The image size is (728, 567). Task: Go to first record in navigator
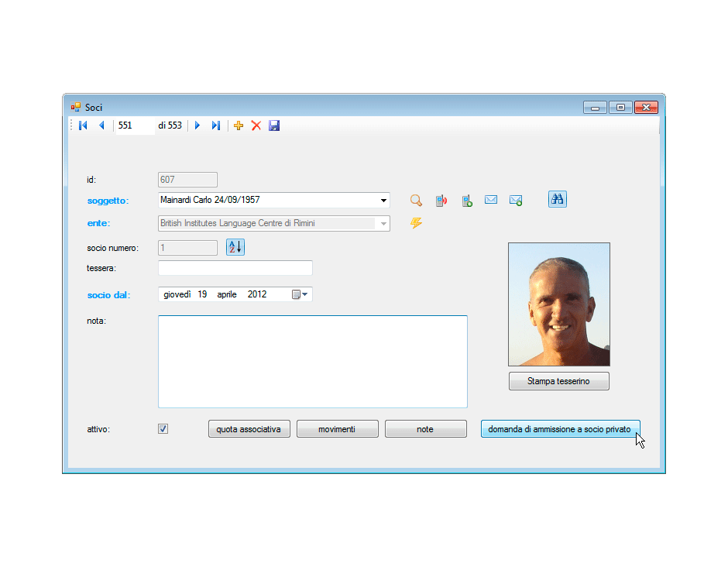(x=83, y=125)
